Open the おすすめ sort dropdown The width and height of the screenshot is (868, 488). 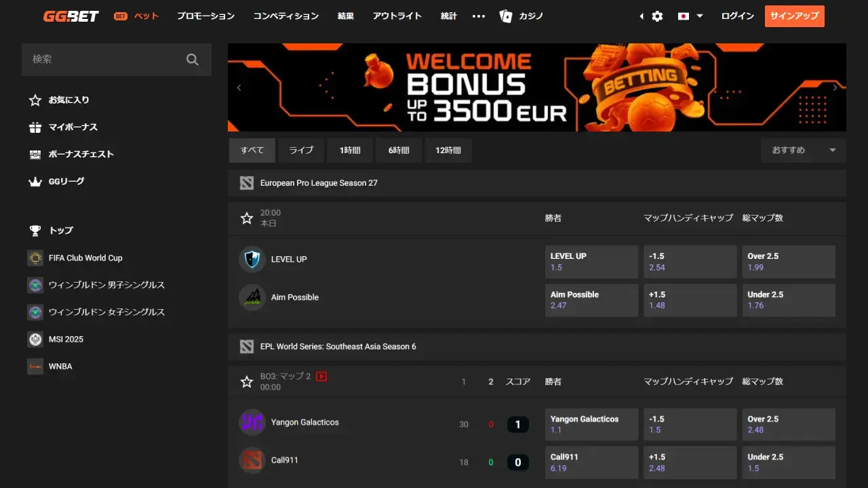pyautogui.click(x=804, y=150)
